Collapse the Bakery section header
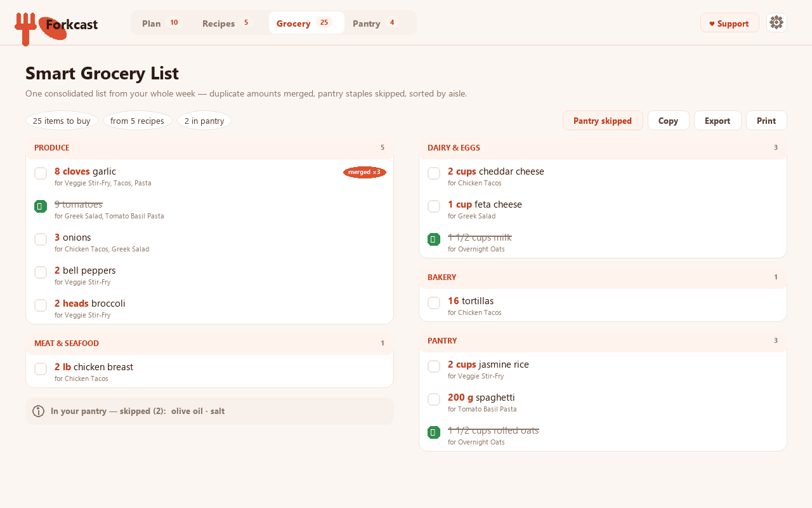The width and height of the screenshot is (812, 508). 603,277
